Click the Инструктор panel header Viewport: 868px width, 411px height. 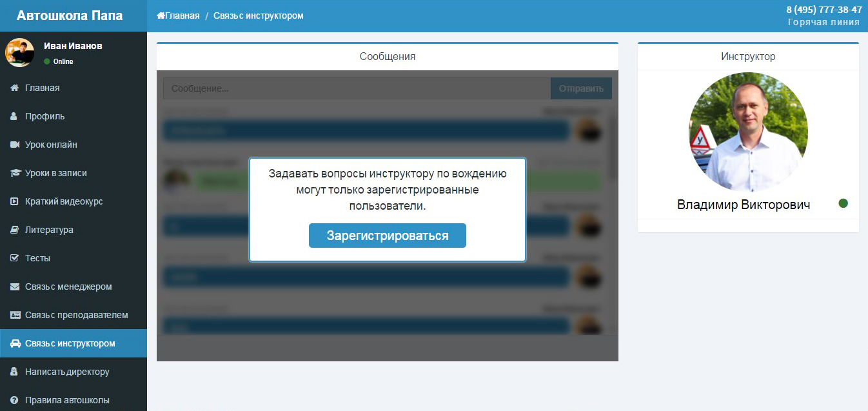tap(748, 57)
